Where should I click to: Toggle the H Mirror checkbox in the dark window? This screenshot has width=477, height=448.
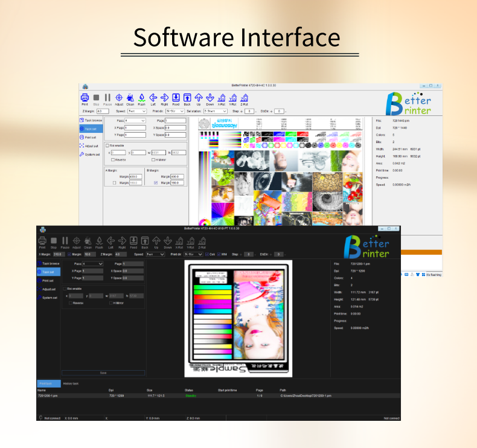pos(110,303)
